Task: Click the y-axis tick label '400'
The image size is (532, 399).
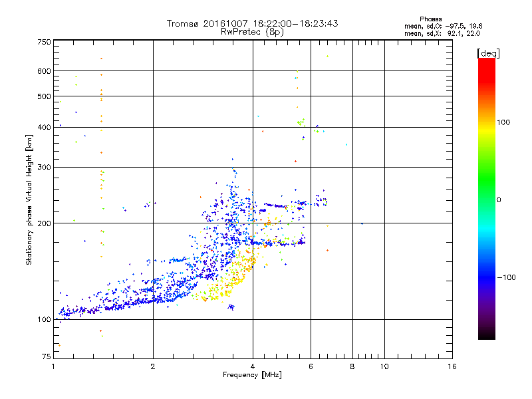Action: [x=44, y=127]
